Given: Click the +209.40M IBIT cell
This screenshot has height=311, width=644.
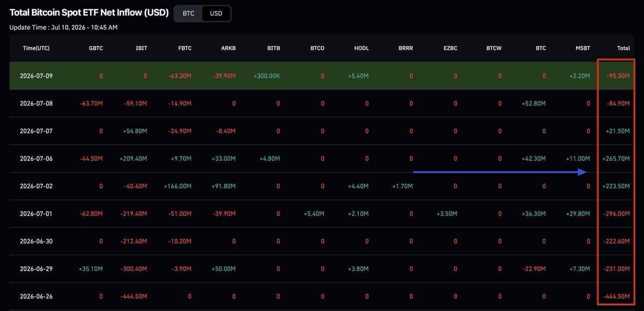Looking at the screenshot, I should [x=133, y=159].
